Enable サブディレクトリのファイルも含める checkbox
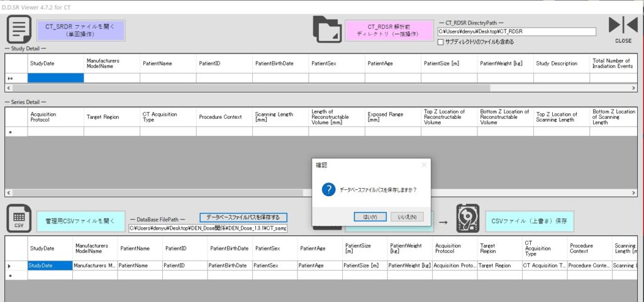The width and height of the screenshot is (644, 302). (x=441, y=42)
